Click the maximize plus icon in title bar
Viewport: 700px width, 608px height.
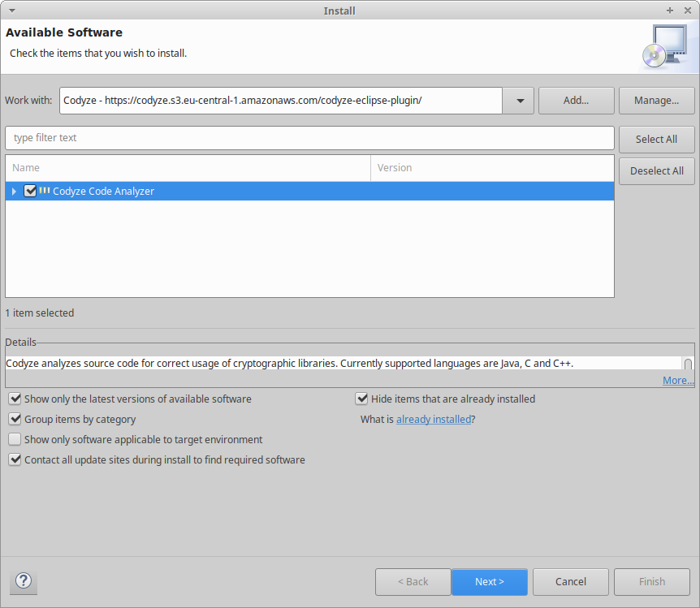point(670,11)
